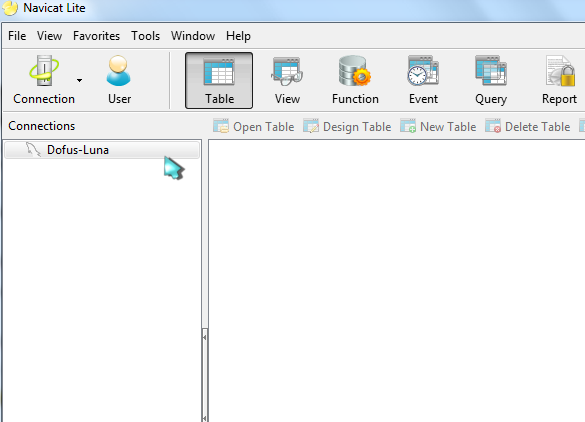This screenshot has width=585, height=422.
Task: Open the Query objects icon
Action: click(491, 80)
